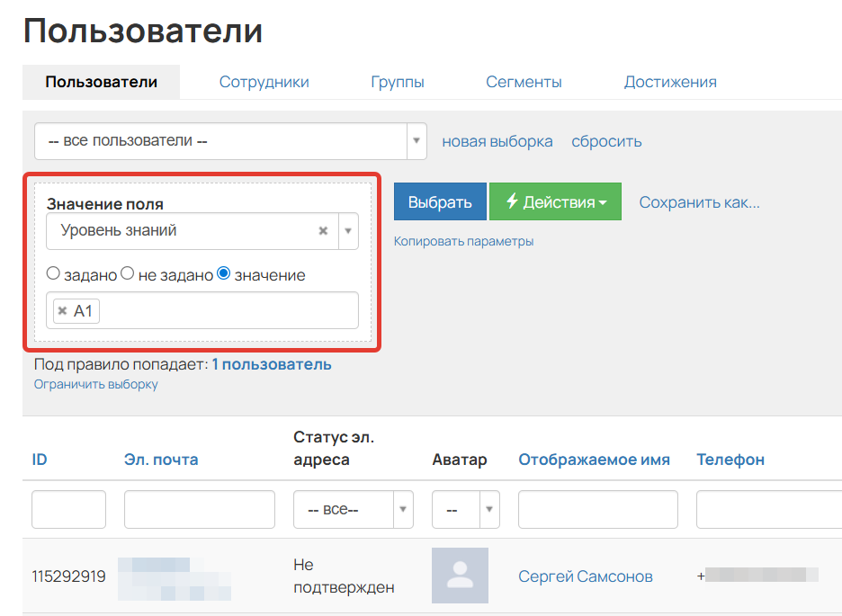
Task: Click the Выбрать button
Action: [x=440, y=201]
